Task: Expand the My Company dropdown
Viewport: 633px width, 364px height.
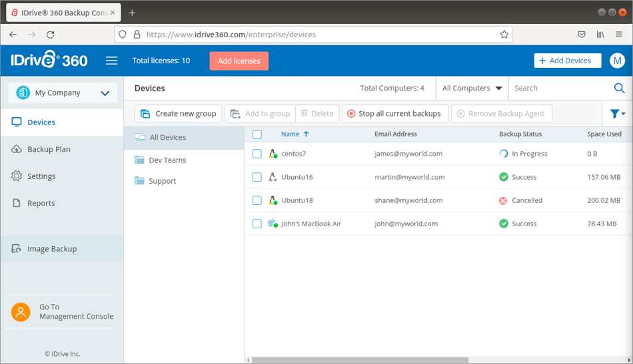Action: 63,92
